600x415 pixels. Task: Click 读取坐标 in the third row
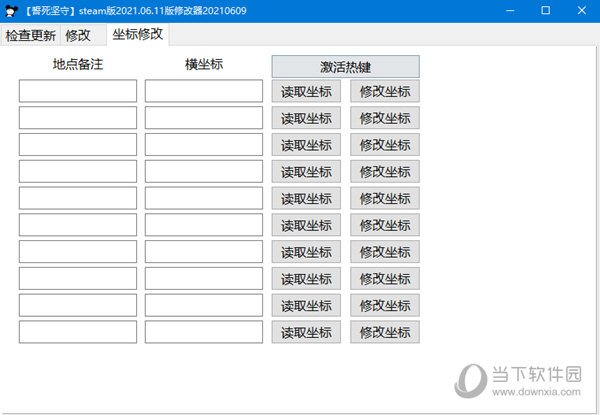pos(306,145)
